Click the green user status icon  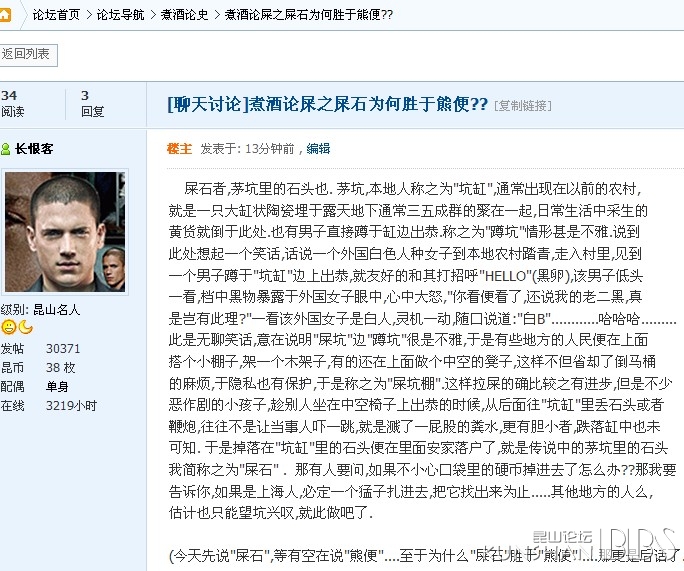5,149
